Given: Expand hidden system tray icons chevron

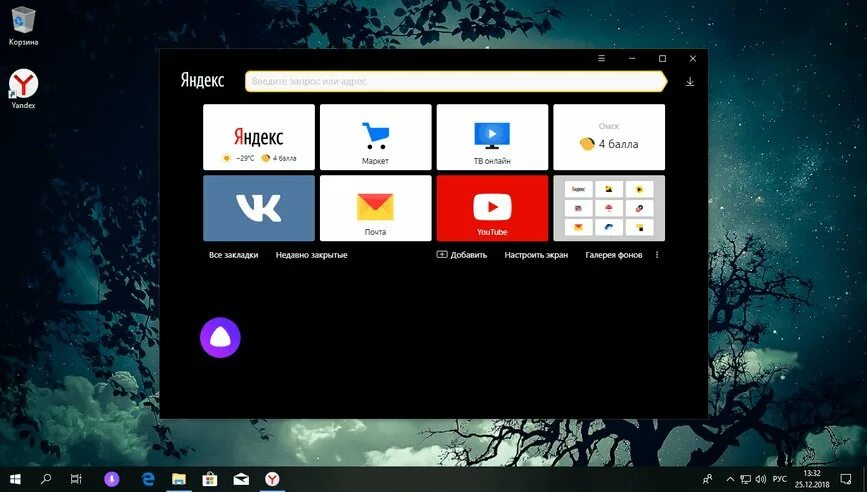Looking at the screenshot, I should [730, 479].
